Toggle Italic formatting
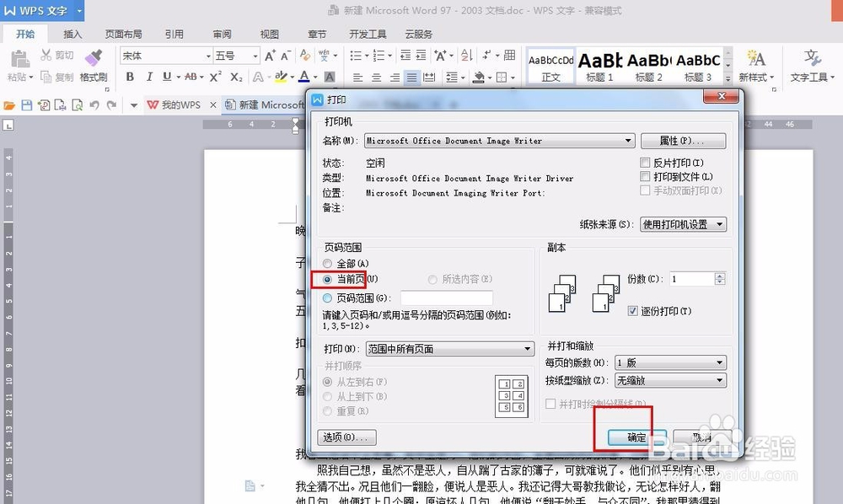843x504 pixels. [149, 77]
